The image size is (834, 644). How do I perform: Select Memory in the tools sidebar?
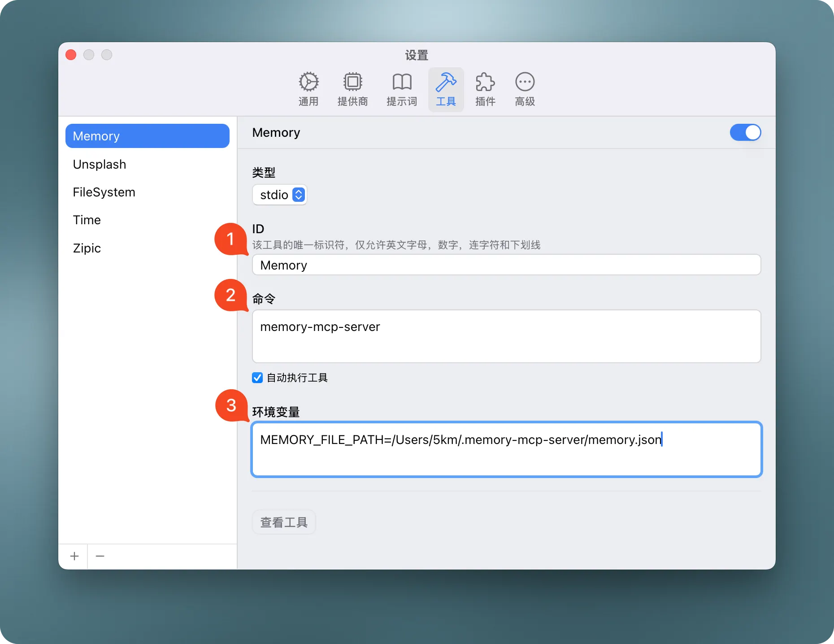click(148, 136)
